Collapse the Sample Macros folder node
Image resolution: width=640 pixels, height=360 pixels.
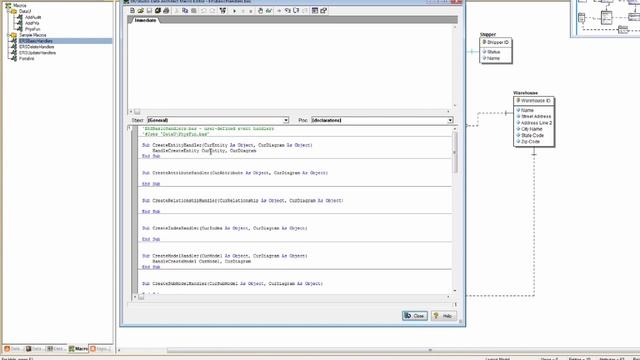(8, 35)
